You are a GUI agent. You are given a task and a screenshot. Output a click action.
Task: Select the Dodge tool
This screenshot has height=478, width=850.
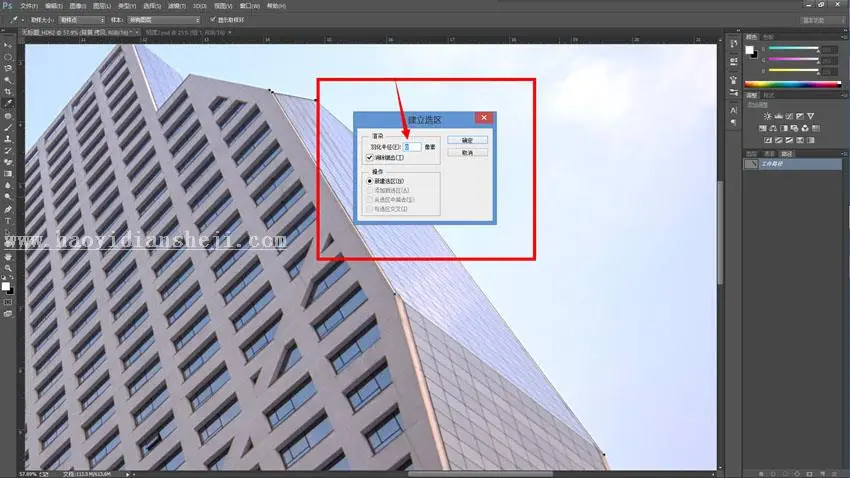(x=8, y=196)
